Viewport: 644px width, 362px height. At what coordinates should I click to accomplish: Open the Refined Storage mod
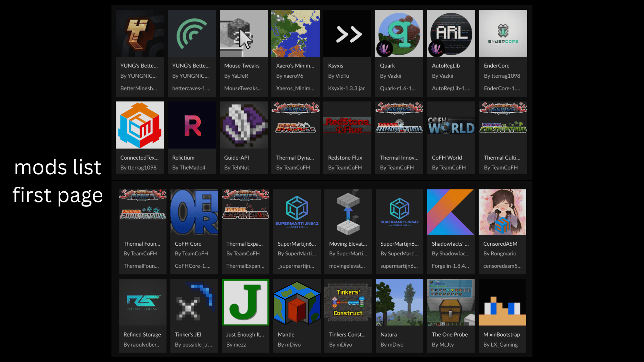[143, 302]
